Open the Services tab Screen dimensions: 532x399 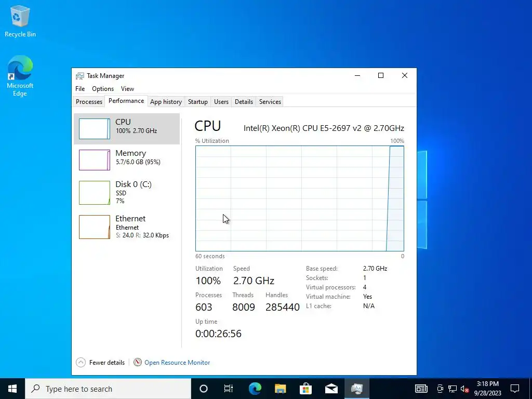[x=270, y=101]
